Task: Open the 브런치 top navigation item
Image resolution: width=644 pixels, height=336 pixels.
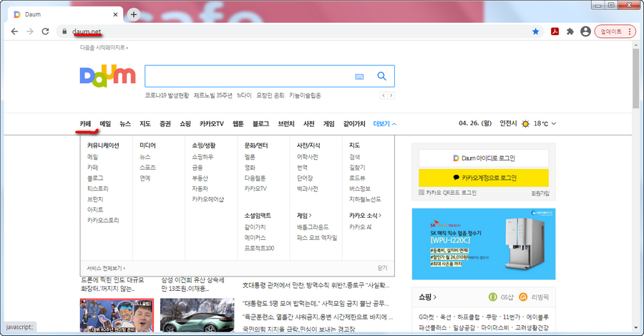Action: coord(286,124)
